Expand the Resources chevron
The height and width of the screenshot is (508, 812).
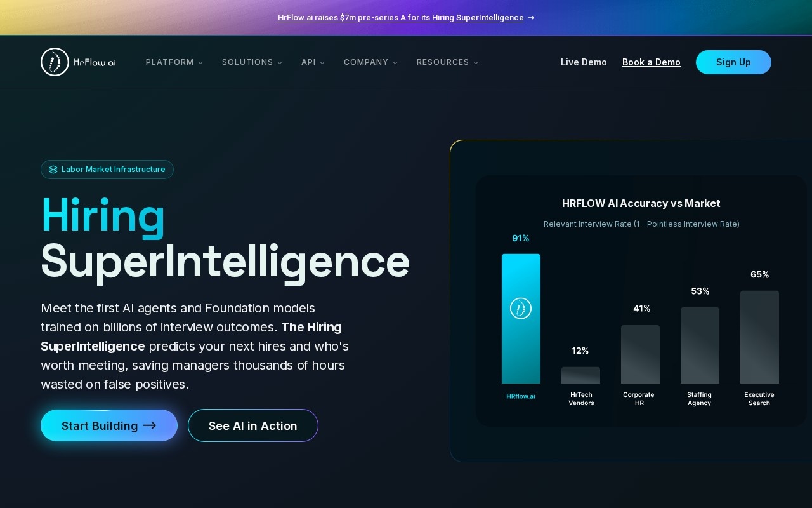(x=476, y=62)
